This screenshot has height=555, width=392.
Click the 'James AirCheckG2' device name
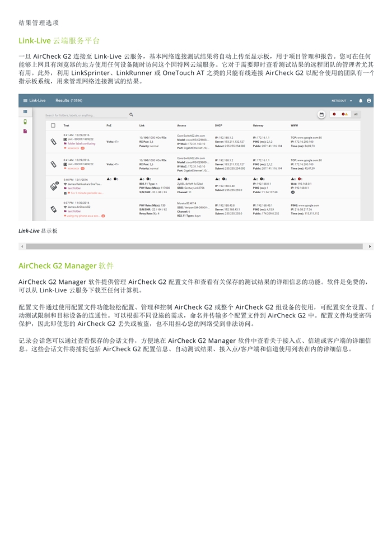[x=79, y=207]
